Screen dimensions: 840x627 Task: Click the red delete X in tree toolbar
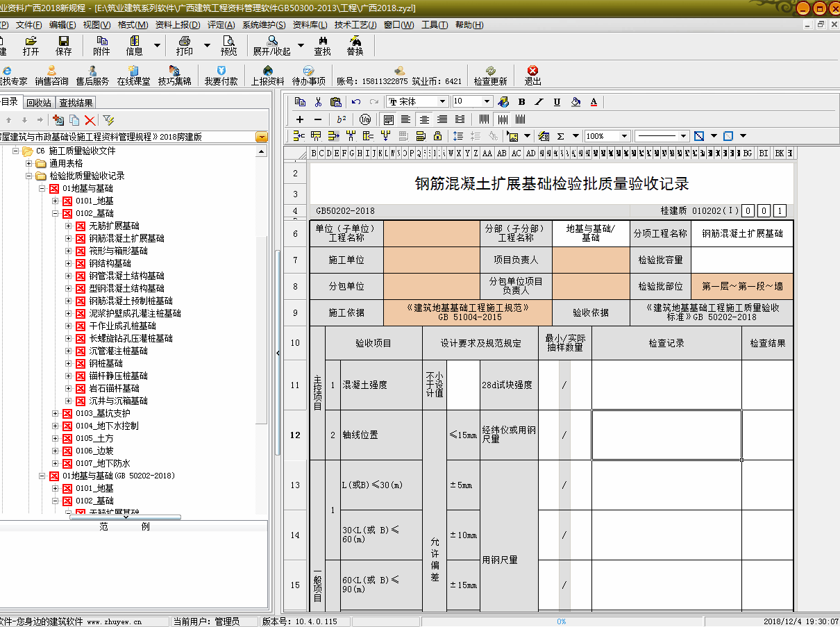click(90, 120)
